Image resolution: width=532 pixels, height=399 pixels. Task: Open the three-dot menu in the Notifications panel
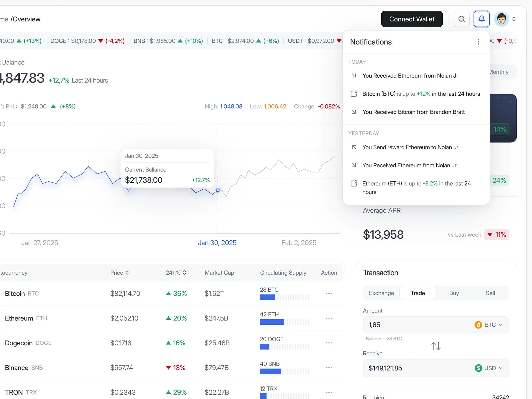point(478,42)
